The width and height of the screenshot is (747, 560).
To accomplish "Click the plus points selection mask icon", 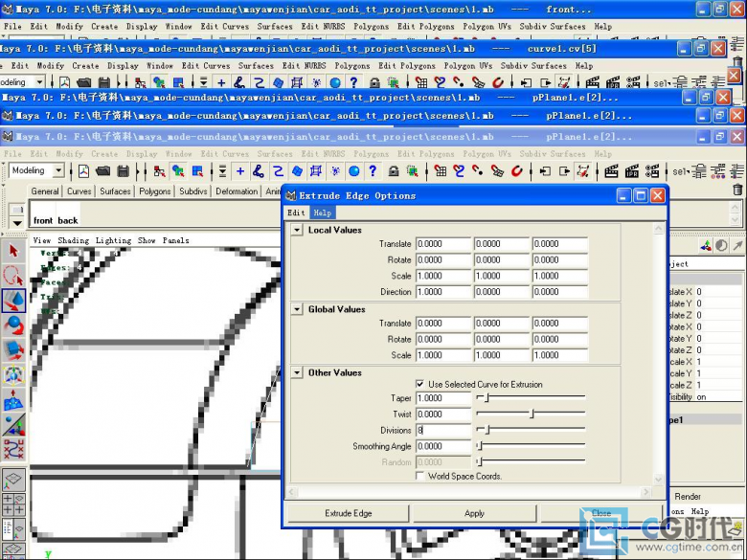I will [240, 171].
